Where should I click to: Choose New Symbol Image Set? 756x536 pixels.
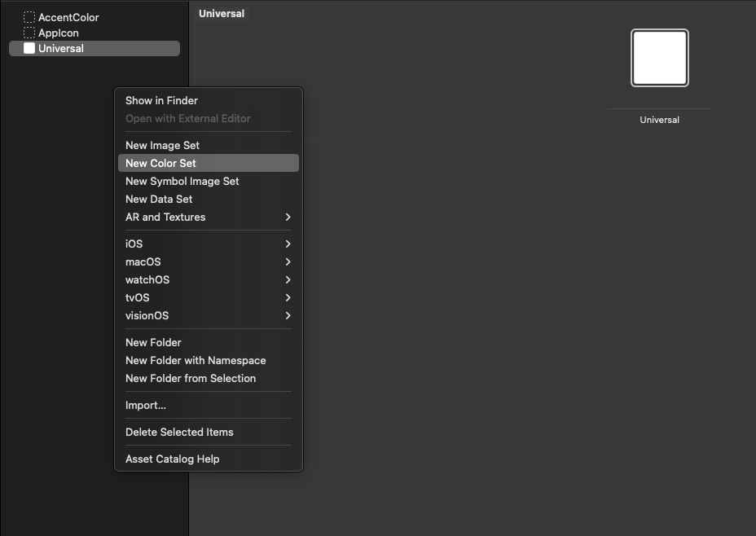coord(209,181)
